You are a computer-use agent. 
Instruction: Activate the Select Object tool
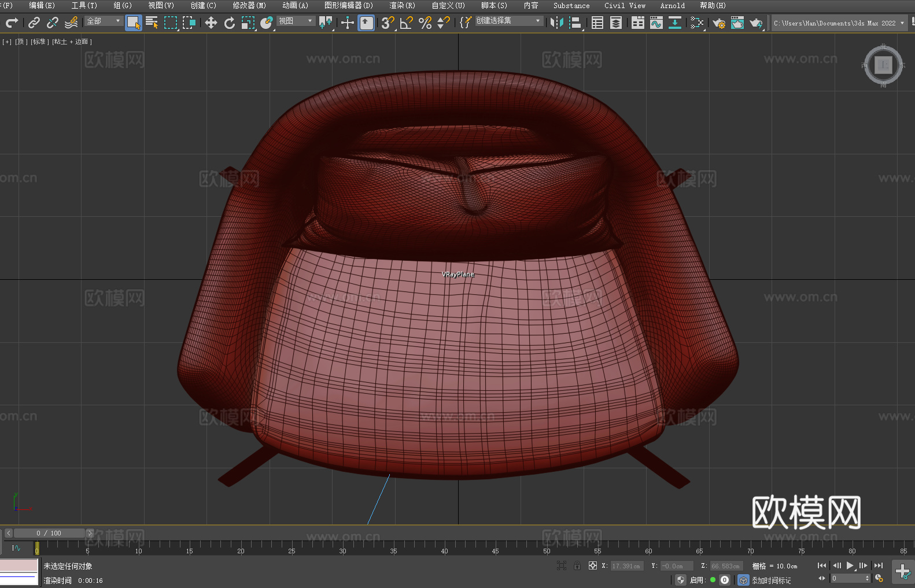coord(134,23)
